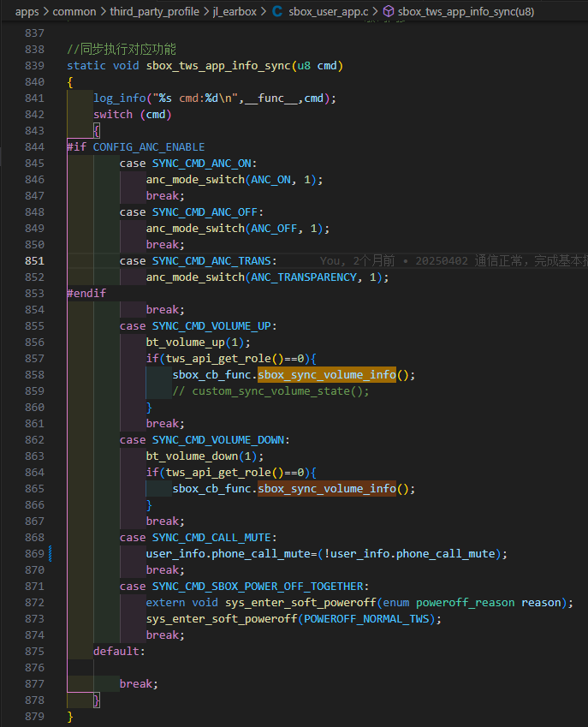
Task: Click the git blame annotation on line 851
Action: click(x=453, y=261)
